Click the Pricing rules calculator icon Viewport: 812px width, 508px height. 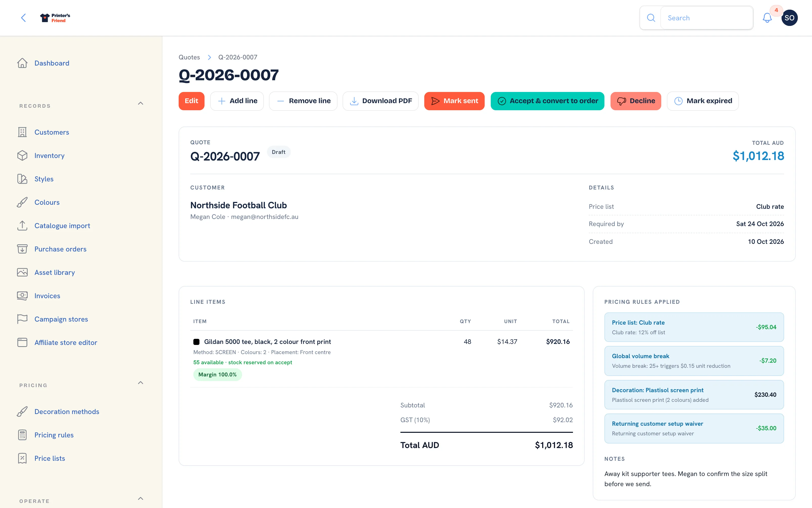tap(23, 435)
